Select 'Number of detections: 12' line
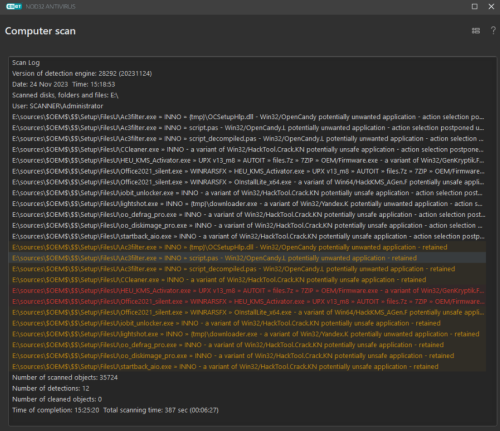500x431 pixels. (51, 388)
